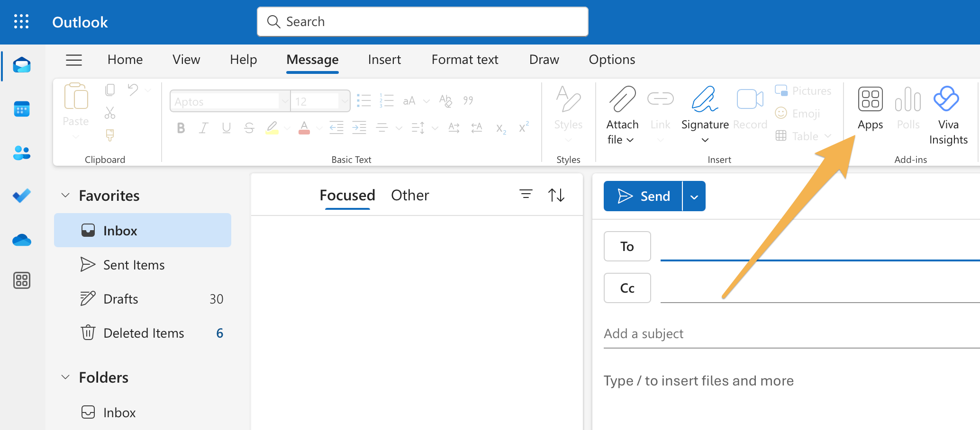This screenshot has width=980, height=430.
Task: Toggle Strikethrough formatting
Action: click(x=249, y=128)
